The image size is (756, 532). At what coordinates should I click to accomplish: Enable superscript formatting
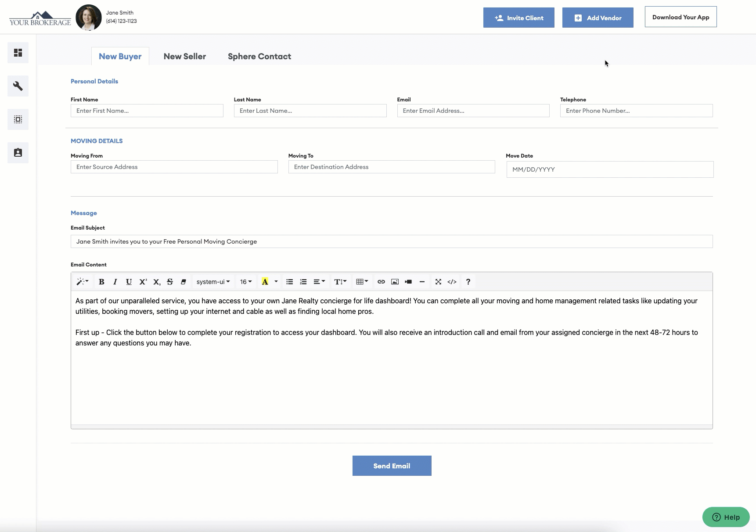143,282
